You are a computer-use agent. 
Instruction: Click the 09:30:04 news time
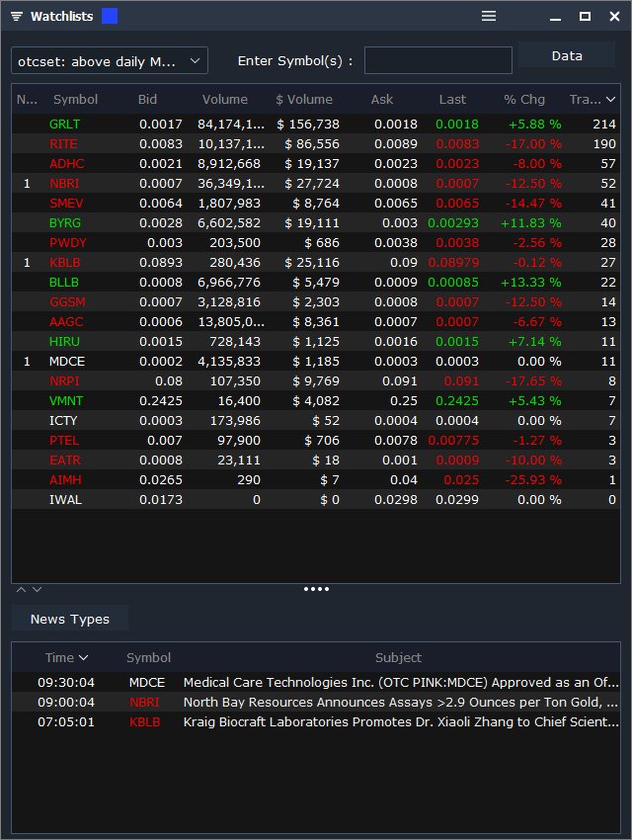coord(66,683)
